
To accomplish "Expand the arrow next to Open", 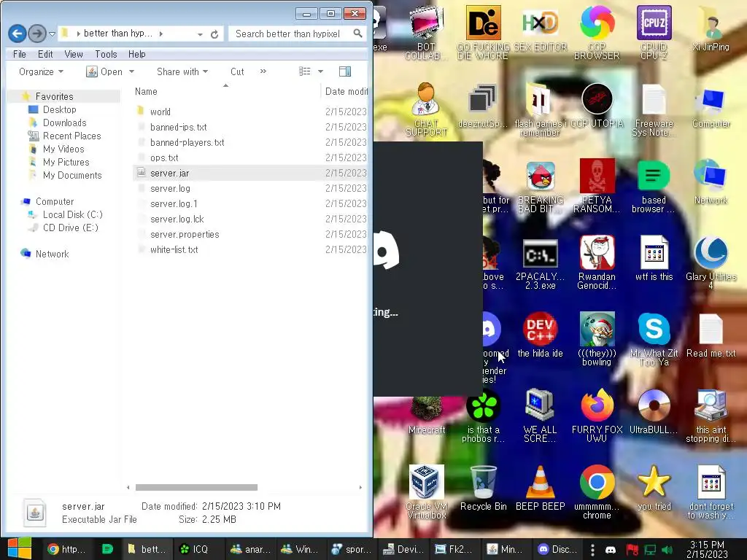I will tap(131, 72).
